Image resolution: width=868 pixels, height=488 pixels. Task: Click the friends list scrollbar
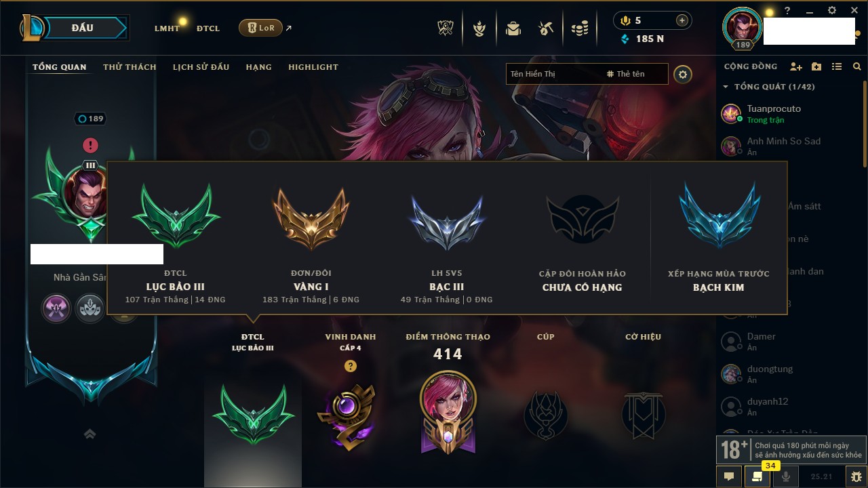[864, 127]
